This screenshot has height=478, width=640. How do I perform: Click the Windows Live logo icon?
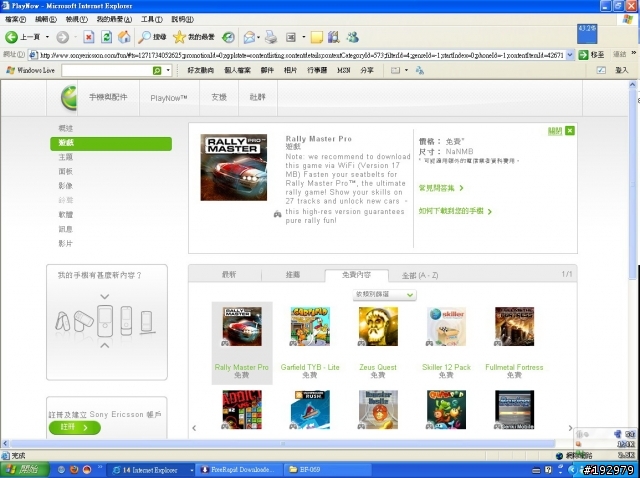(x=10, y=71)
